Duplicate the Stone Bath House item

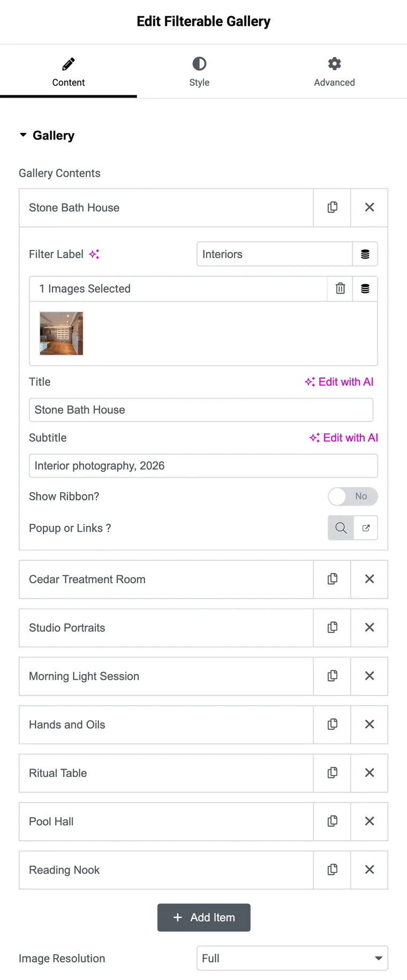point(332,207)
